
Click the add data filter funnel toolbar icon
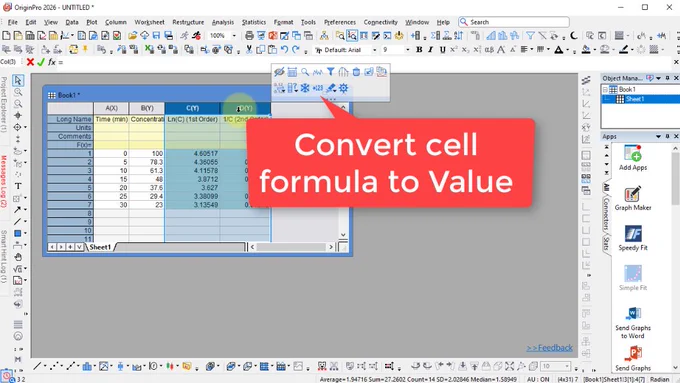[530, 36]
